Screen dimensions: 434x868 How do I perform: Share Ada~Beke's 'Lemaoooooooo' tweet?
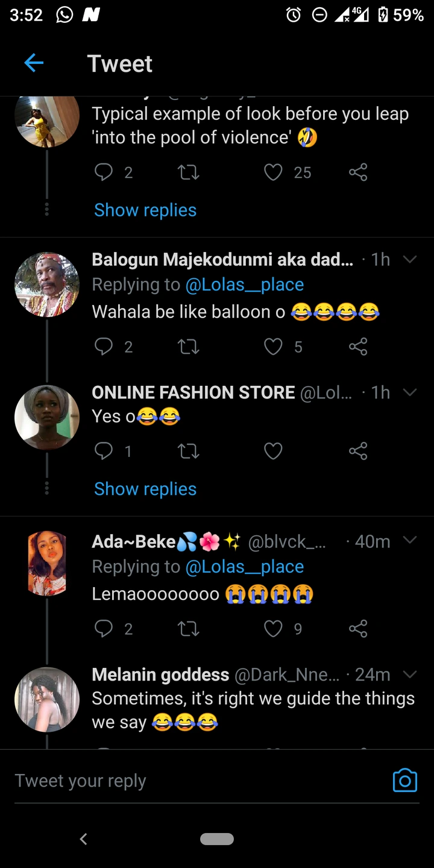click(357, 629)
